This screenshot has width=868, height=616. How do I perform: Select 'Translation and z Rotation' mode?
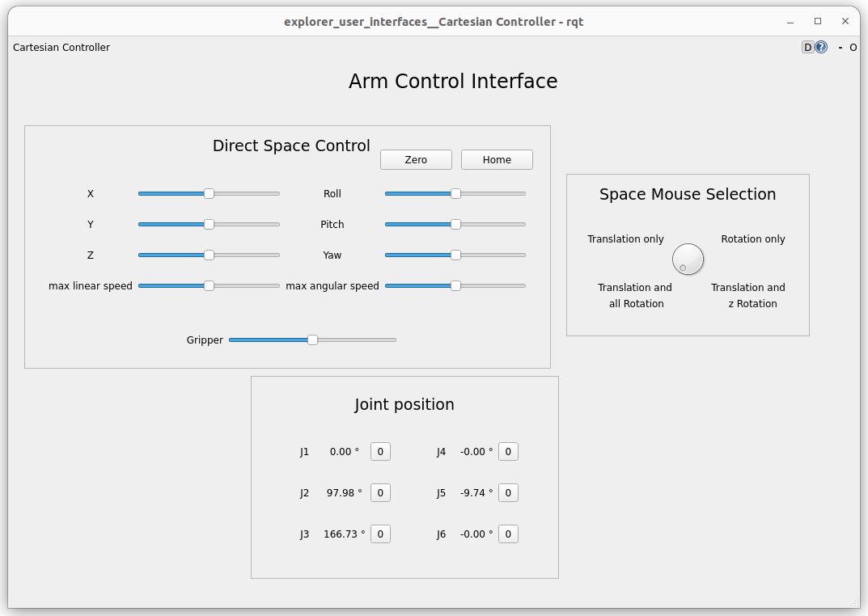747,295
